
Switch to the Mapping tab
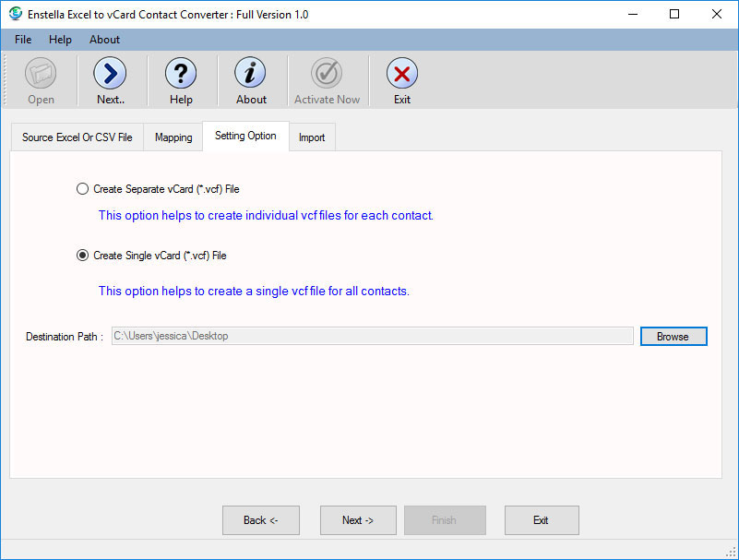coord(173,137)
